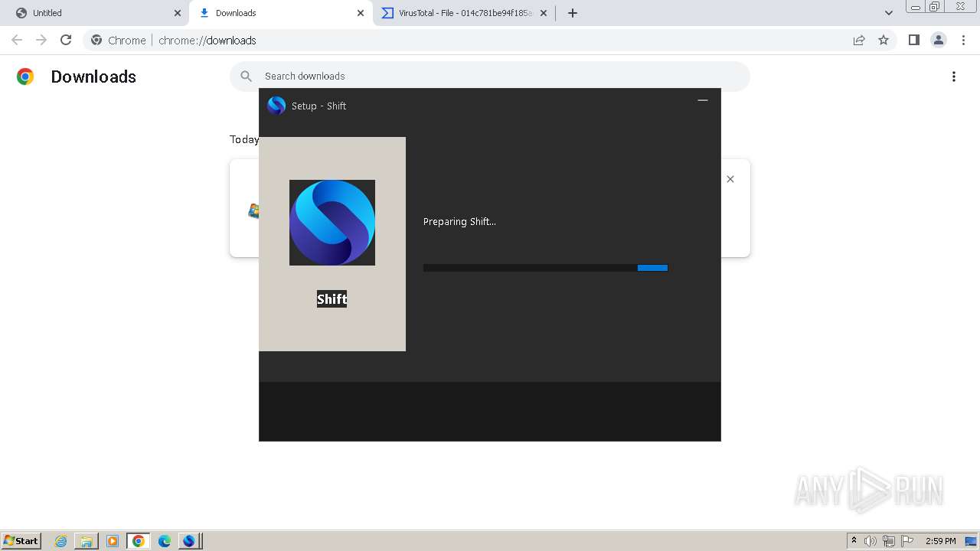The image size is (980, 551).
Task: Click the Search downloads field
Action: tap(490, 76)
